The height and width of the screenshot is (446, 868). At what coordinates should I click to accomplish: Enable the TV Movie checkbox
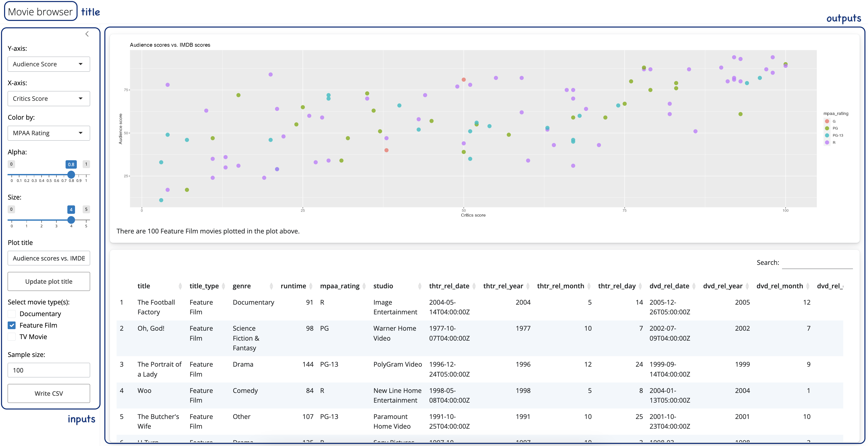pyautogui.click(x=12, y=337)
